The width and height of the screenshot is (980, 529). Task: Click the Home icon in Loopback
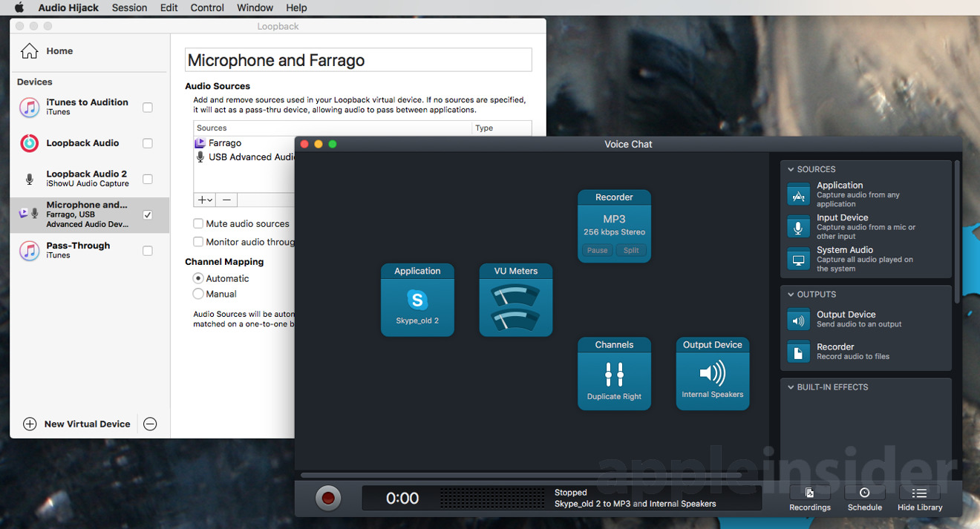point(29,51)
